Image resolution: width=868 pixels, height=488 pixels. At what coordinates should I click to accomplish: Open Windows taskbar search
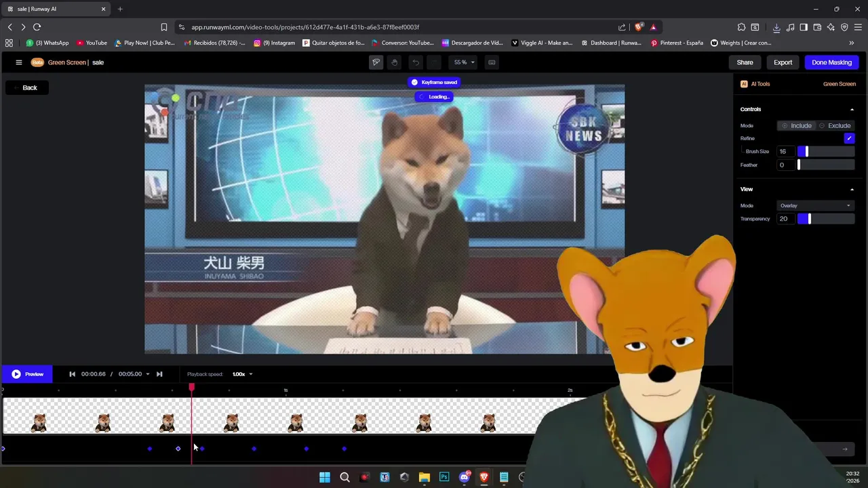344,477
